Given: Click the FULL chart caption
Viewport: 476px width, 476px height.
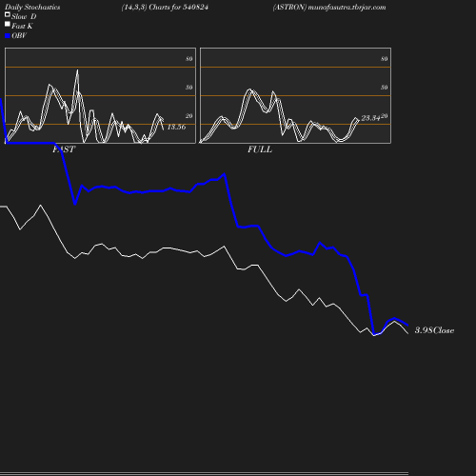Looking at the screenshot, I should 260,149.
